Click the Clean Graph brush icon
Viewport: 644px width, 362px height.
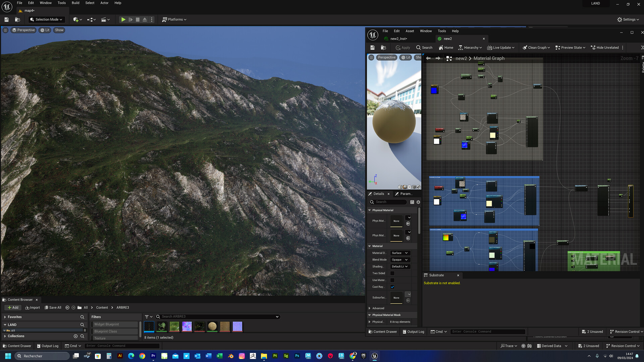coord(526,47)
